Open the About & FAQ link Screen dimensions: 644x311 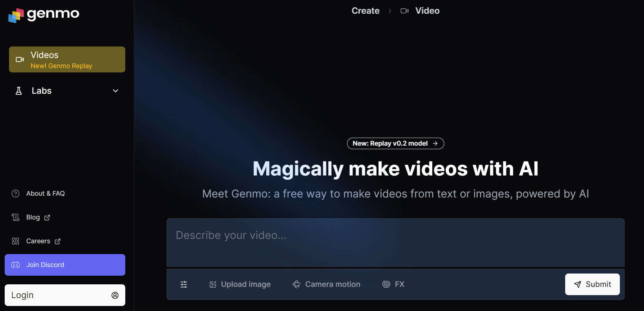[x=45, y=194]
